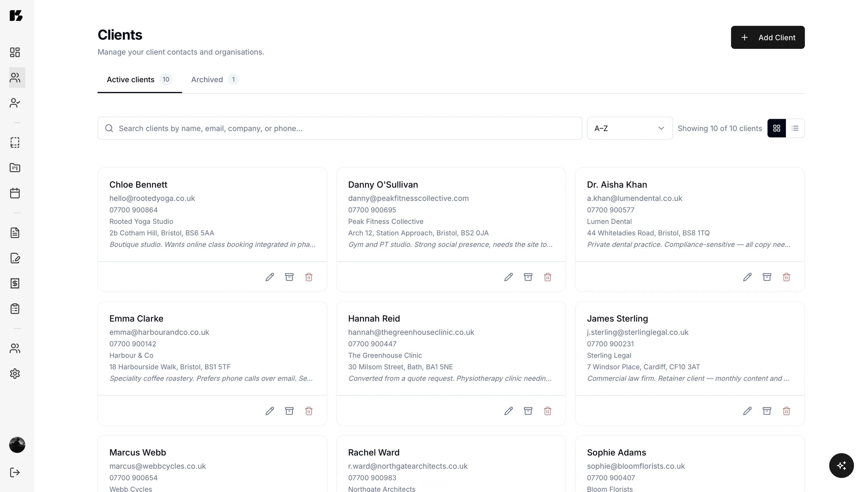
Task: Edit James Sterling with pencil icon
Action: (747, 411)
